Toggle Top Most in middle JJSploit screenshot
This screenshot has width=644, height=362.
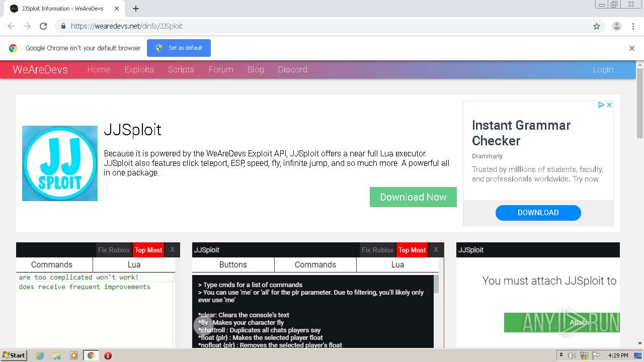412,250
